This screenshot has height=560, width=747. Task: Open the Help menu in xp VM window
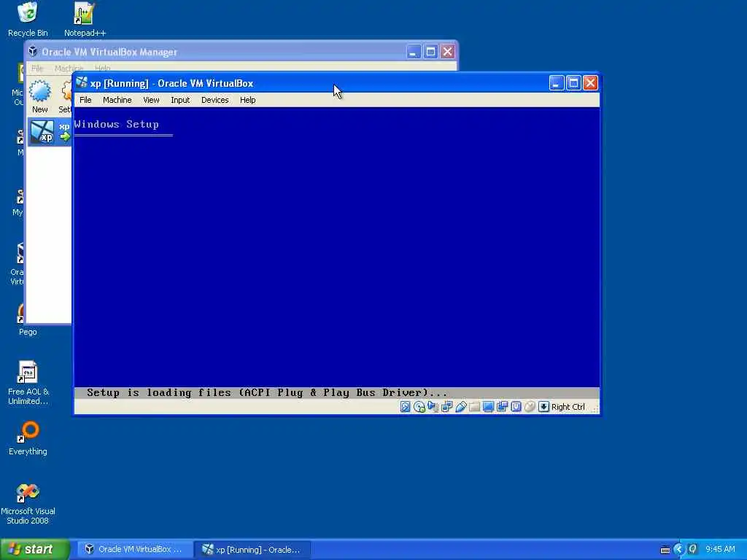click(x=248, y=100)
